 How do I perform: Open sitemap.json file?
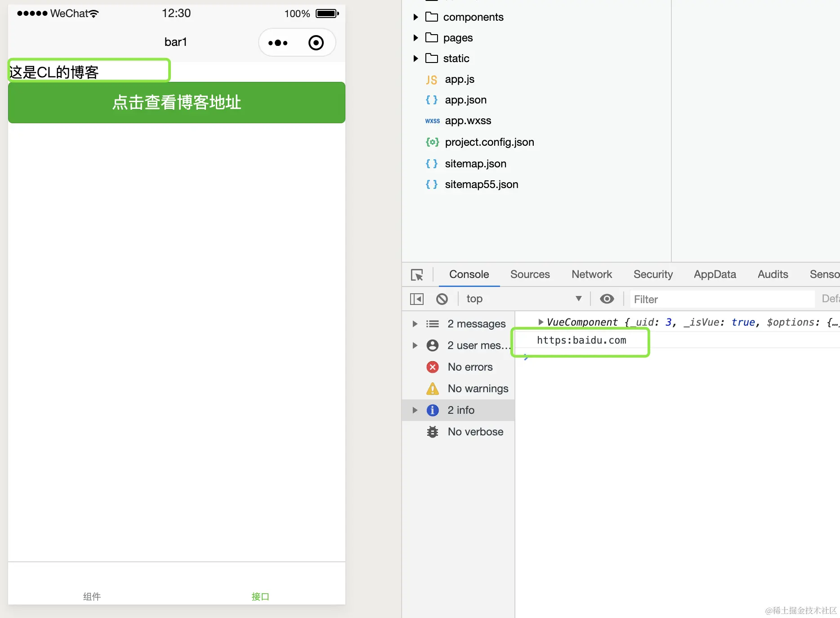point(476,164)
